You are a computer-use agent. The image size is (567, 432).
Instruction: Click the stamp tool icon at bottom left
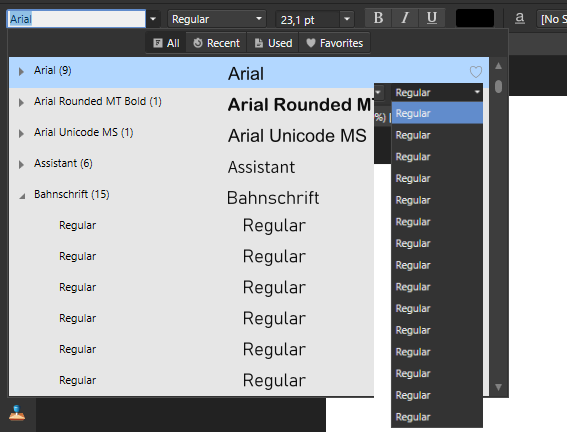(17, 413)
